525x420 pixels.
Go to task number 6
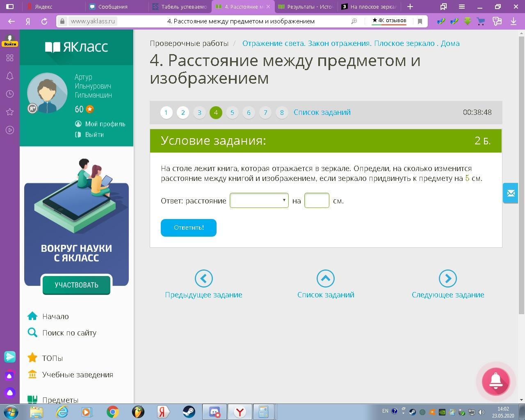click(249, 112)
